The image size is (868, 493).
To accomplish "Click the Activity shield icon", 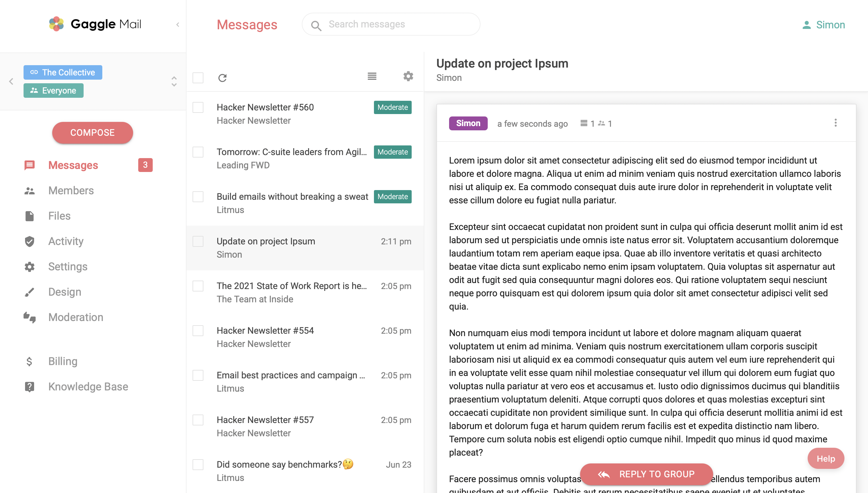I will click(x=29, y=241).
